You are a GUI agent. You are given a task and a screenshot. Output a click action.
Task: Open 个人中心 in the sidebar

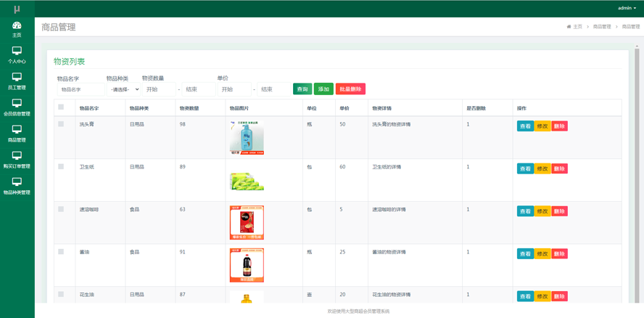click(x=17, y=55)
